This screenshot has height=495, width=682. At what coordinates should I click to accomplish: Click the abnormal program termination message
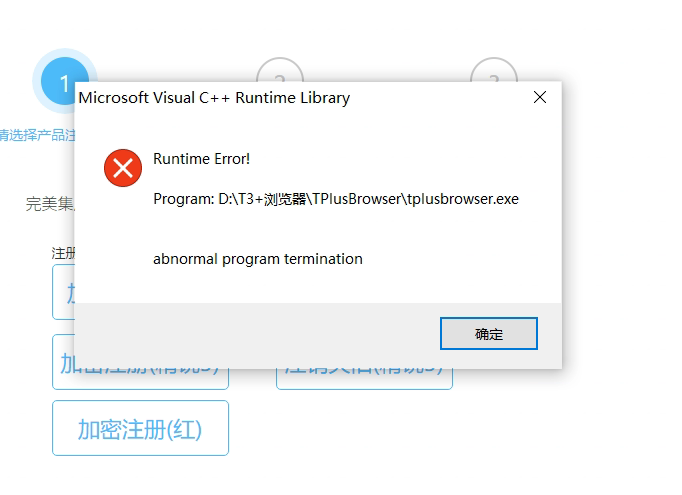tap(257, 259)
